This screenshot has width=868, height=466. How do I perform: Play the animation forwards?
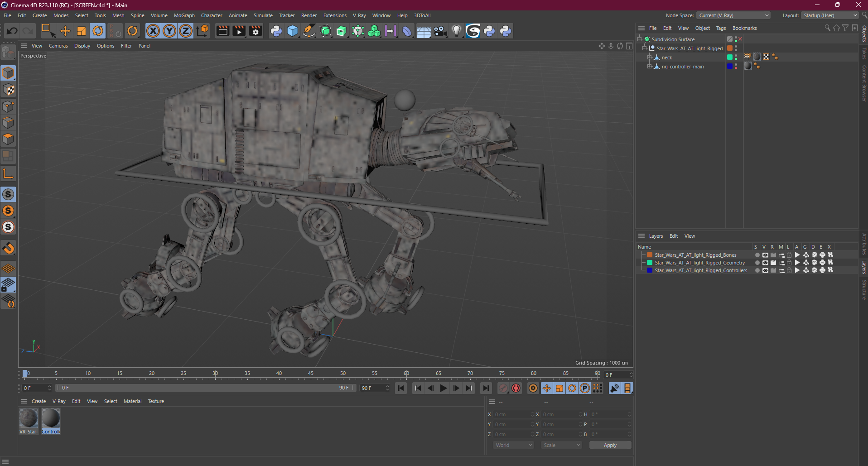click(x=444, y=388)
